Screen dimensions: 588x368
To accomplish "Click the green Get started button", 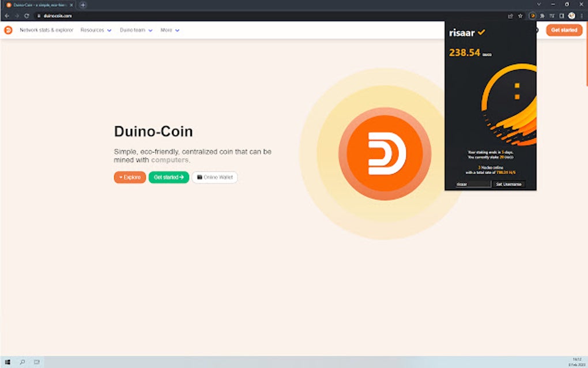I will (x=169, y=177).
